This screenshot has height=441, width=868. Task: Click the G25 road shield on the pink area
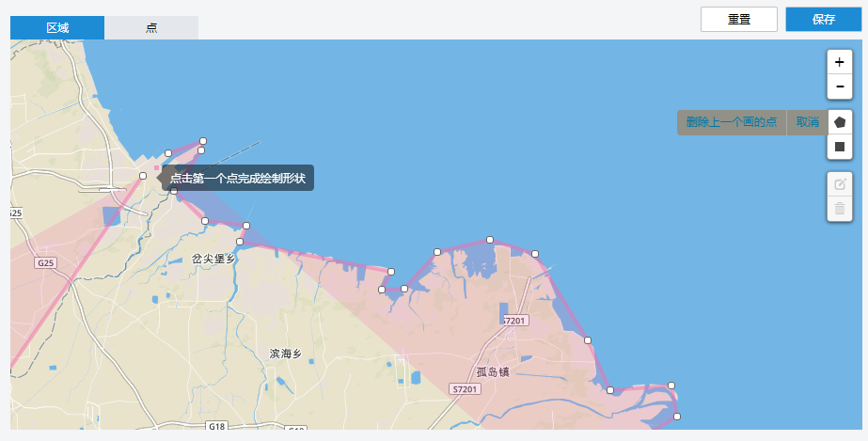coord(45,263)
